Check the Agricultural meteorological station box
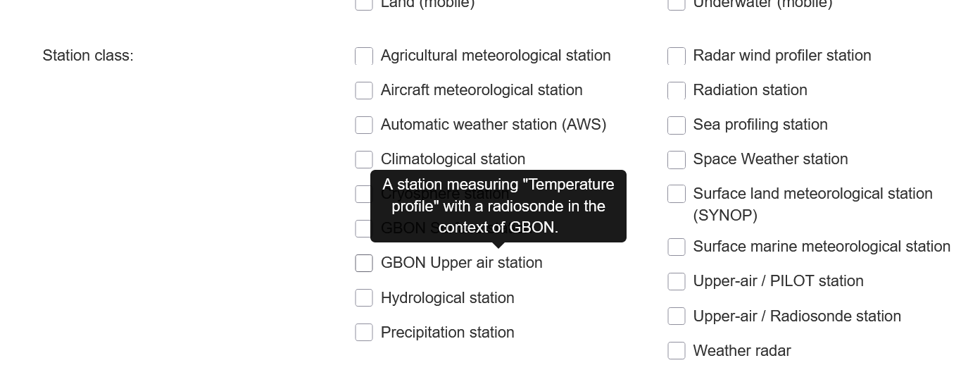The image size is (980, 370). pyautogui.click(x=364, y=56)
